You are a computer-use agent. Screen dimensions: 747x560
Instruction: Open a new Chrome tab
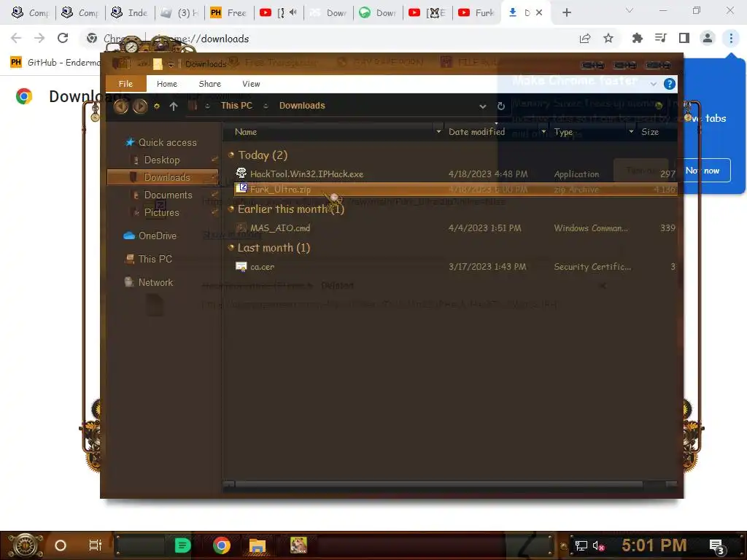coord(566,12)
